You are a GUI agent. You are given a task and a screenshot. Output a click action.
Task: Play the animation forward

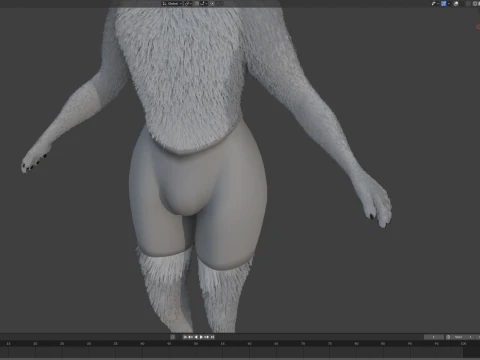click(x=201, y=337)
